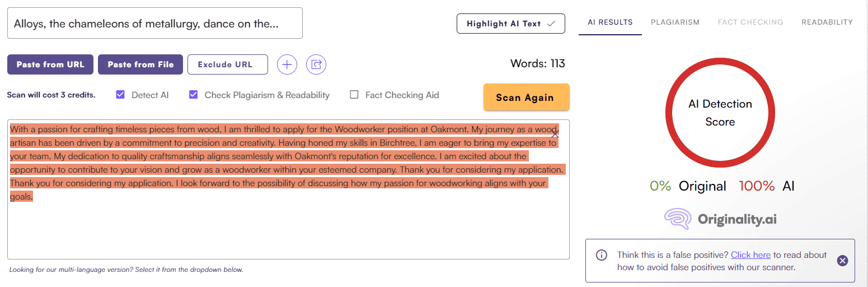This screenshot has height=287, width=868.
Task: Clear text using X icon in text box
Action: 555,134
